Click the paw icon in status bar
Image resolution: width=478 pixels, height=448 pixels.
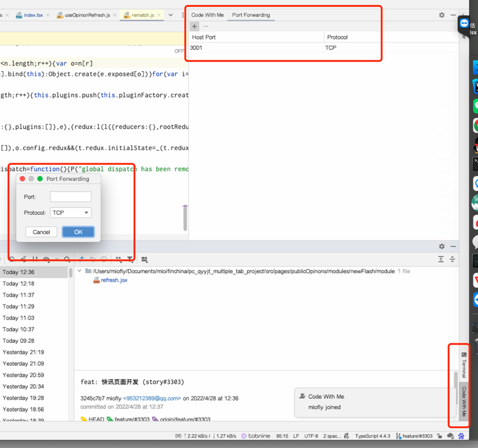pos(461,436)
